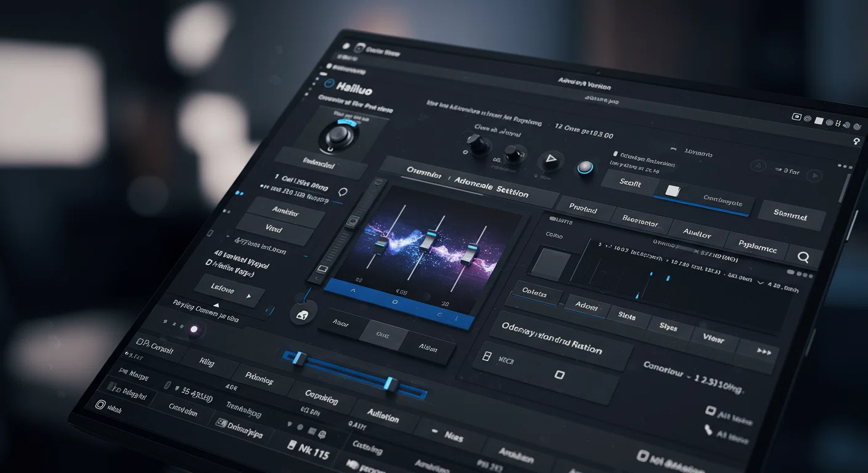Switch to the Advancale Settion tab

pyautogui.click(x=491, y=187)
